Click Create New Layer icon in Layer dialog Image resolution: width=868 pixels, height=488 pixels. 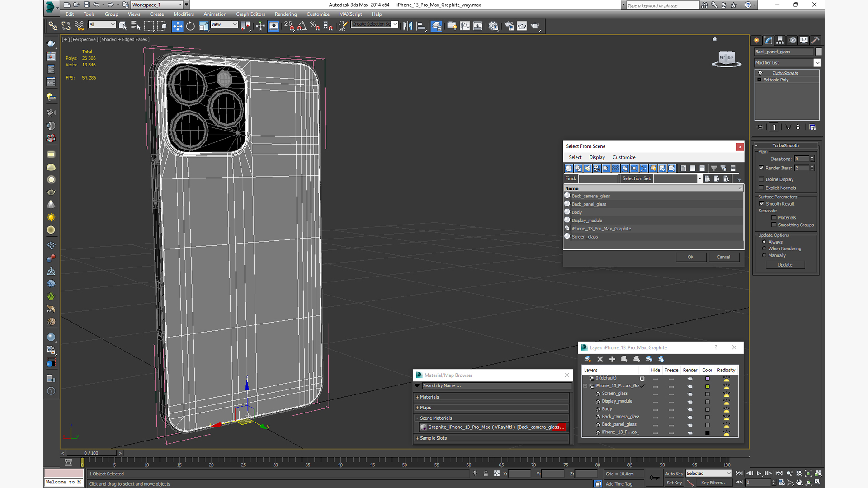(588, 359)
